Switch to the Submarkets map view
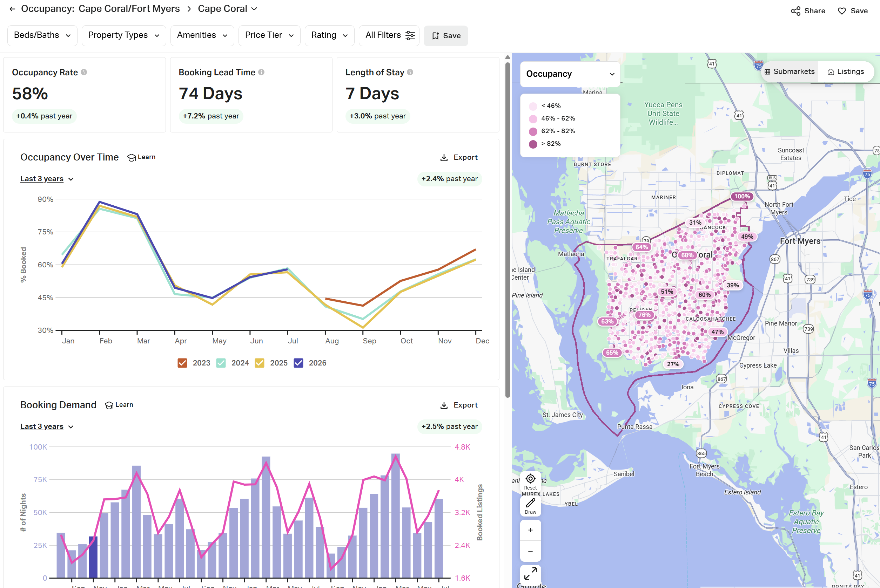Screen dimensions: 880x588 [789, 71]
